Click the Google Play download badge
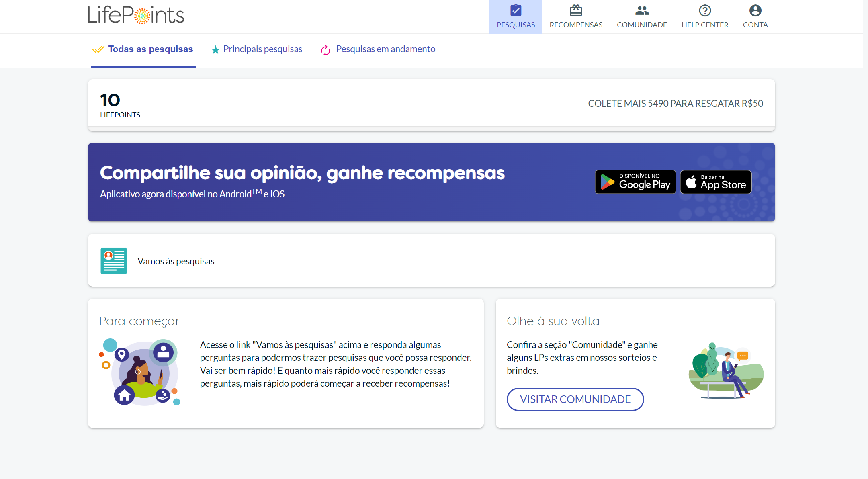The height and width of the screenshot is (479, 868). 635,182
